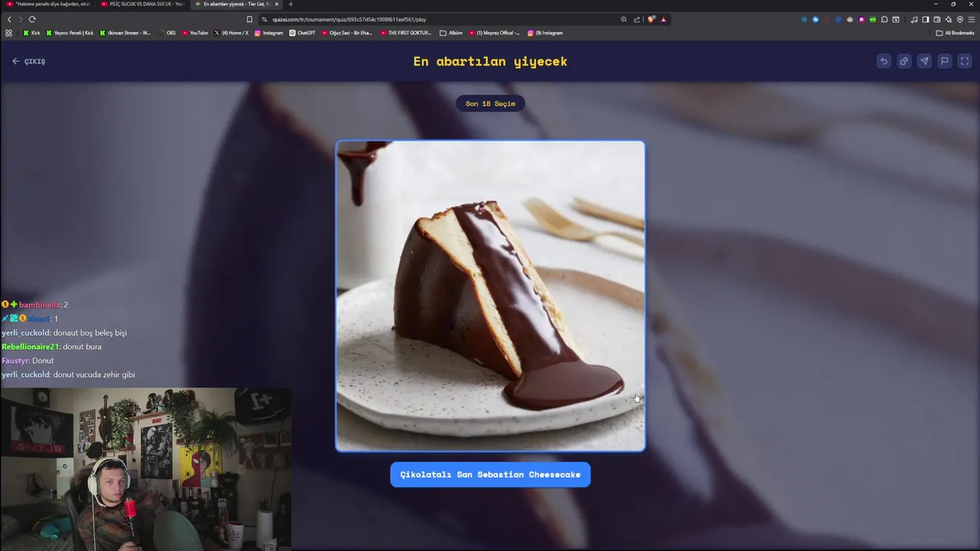Open media control music note icon
This screenshot has width=980, height=551.
[x=914, y=19]
